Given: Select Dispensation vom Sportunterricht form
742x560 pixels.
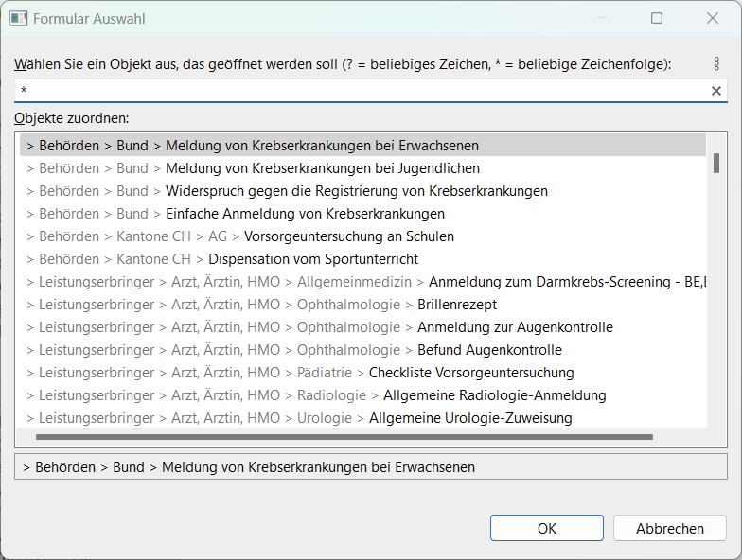Looking at the screenshot, I should (313, 259).
